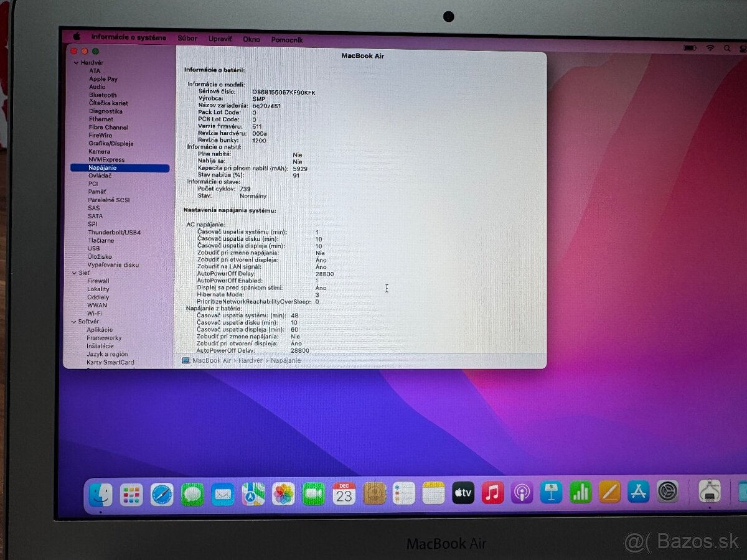Open the App Store
This screenshot has width=747, height=560.
pos(638,493)
